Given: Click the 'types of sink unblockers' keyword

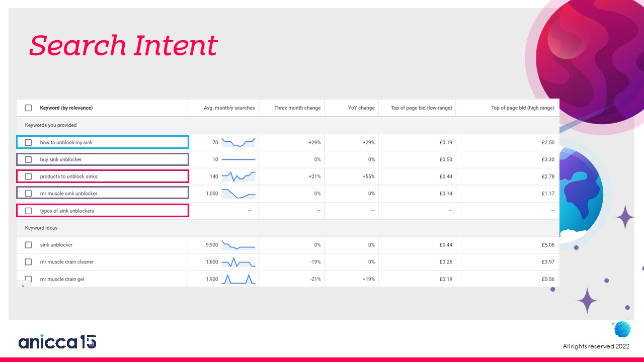Looking at the screenshot, I should tap(67, 211).
